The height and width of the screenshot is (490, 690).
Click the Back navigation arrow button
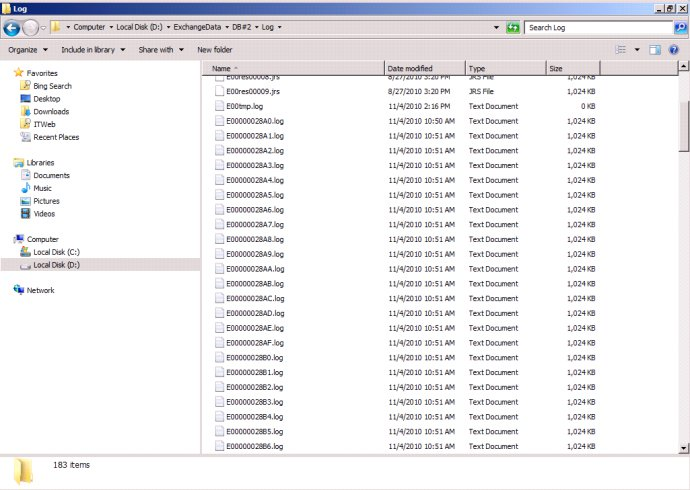(13, 28)
